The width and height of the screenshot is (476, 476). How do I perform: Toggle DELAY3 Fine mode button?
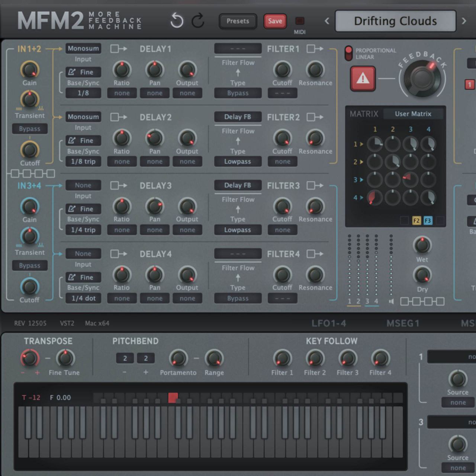point(83,209)
